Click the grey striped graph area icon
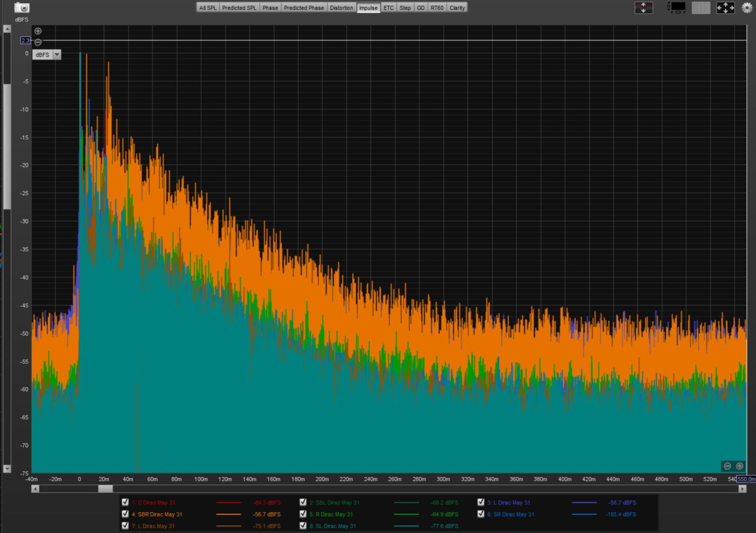The height and width of the screenshot is (533, 756). coord(701,7)
